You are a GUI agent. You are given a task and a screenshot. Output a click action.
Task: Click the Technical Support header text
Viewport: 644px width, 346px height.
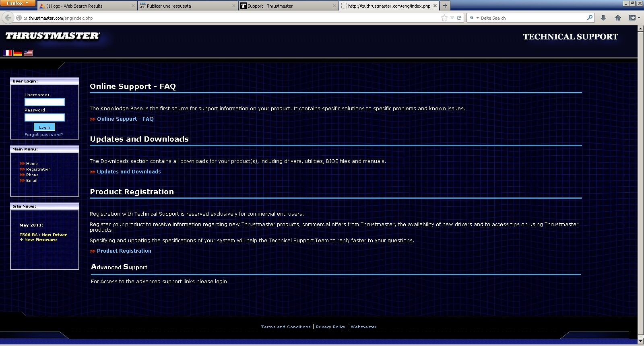tap(570, 37)
